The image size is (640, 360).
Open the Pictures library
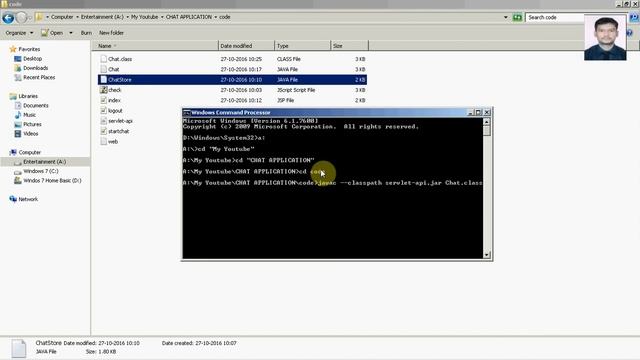point(32,124)
